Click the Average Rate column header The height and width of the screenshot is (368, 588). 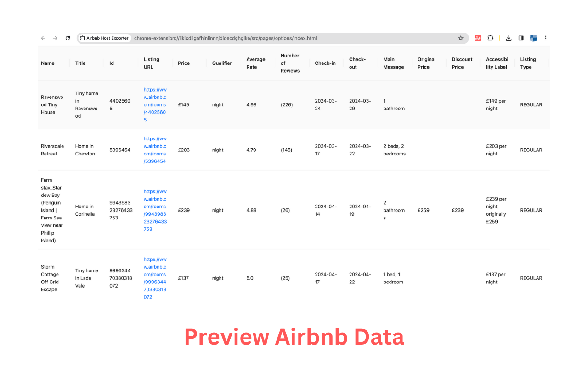256,63
